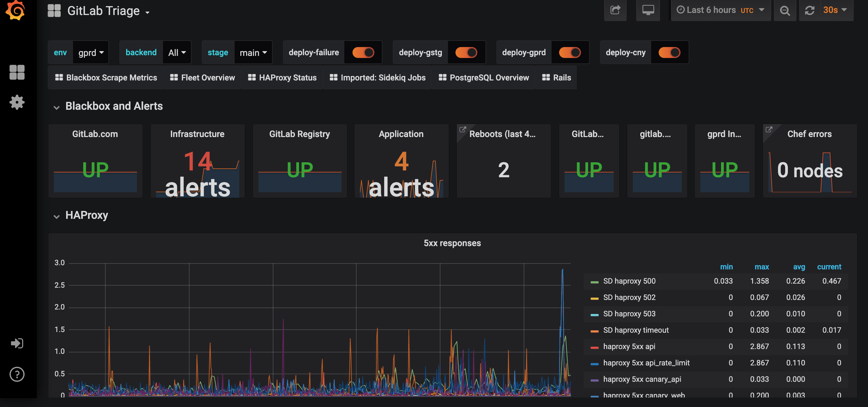Viewport: 868px width, 407px height.
Task: Toggle the deploy-failure annotation switch
Action: [x=363, y=52]
